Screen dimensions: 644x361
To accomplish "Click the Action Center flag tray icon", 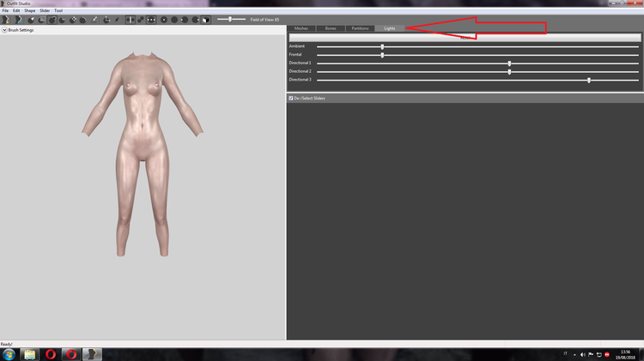I will [x=591, y=354].
